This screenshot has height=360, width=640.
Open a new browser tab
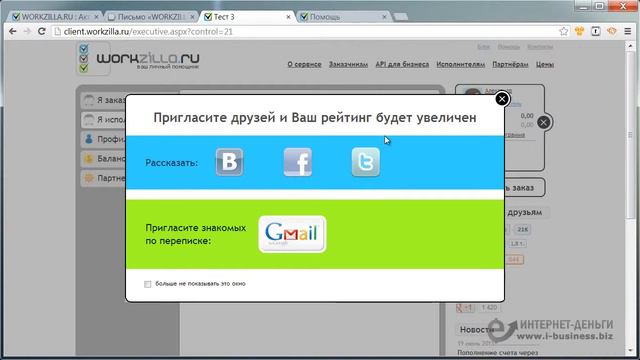tap(401, 17)
